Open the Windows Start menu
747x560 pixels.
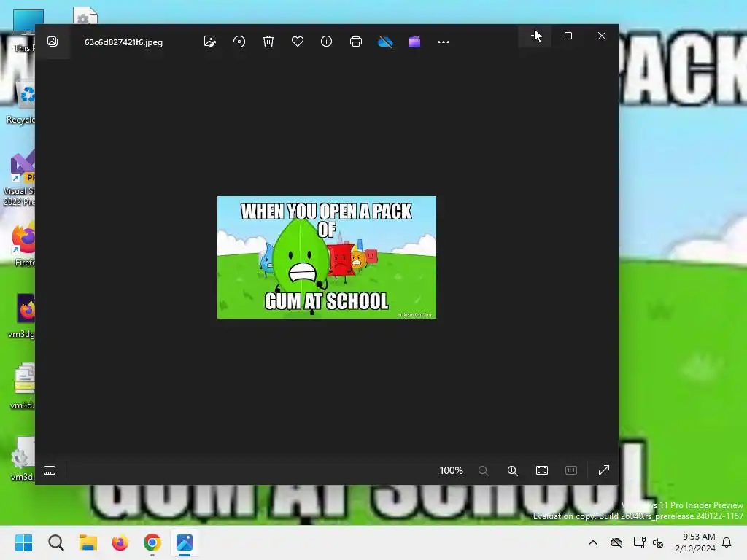coord(24,542)
